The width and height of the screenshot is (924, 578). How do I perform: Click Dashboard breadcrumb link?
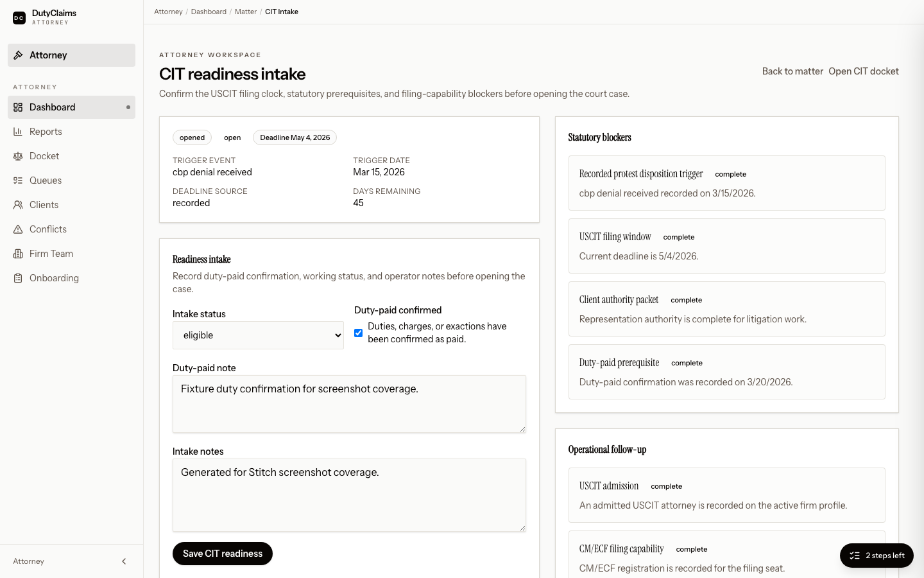tap(209, 12)
